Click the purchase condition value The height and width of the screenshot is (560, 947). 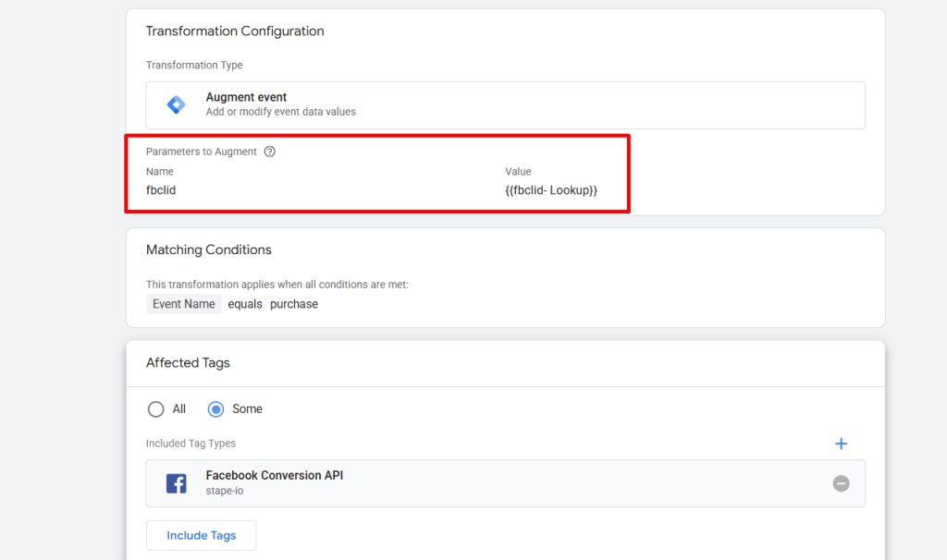294,304
